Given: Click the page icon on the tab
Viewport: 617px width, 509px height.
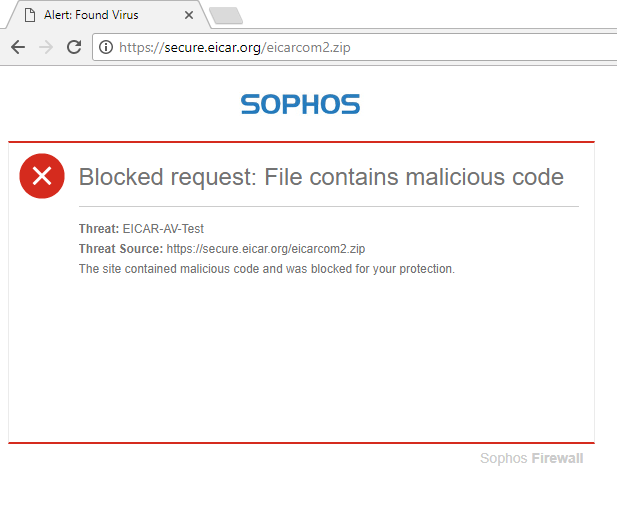Looking at the screenshot, I should (30, 15).
